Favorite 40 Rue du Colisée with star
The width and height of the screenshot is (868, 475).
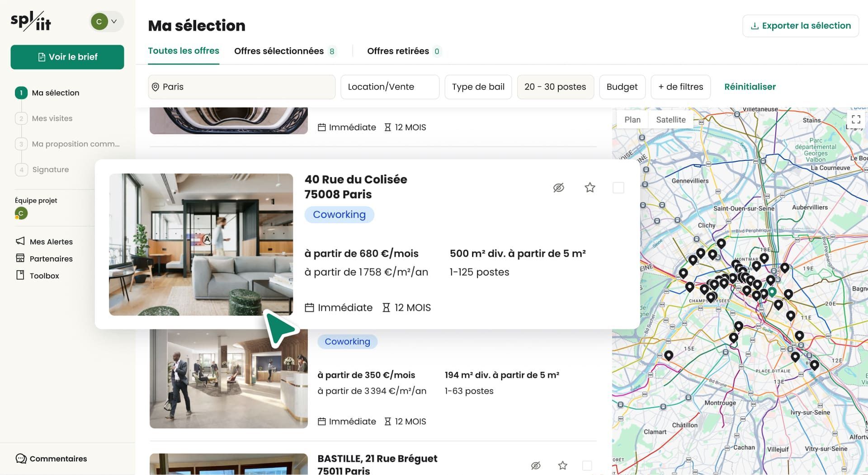[590, 188]
